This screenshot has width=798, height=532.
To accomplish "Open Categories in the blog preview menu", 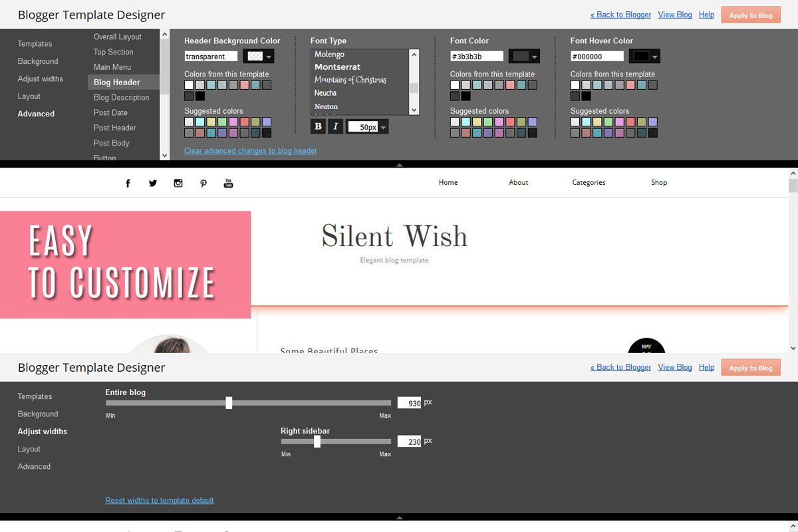I will (589, 182).
